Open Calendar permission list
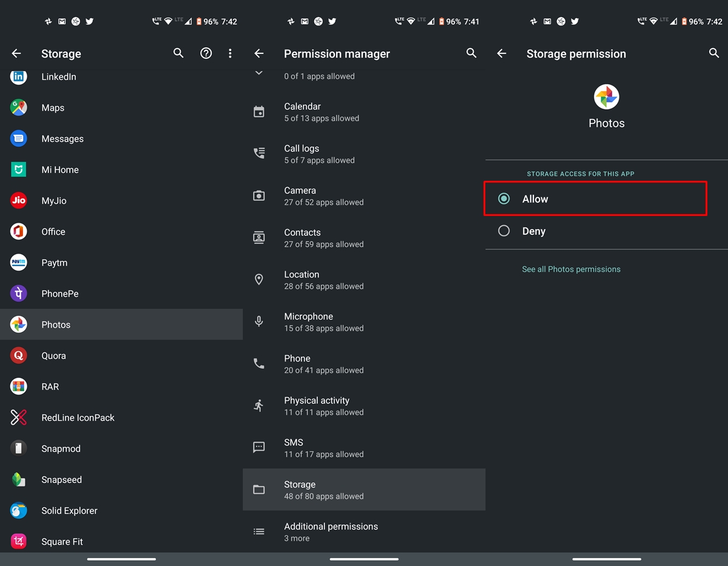The width and height of the screenshot is (728, 566). 364,112
